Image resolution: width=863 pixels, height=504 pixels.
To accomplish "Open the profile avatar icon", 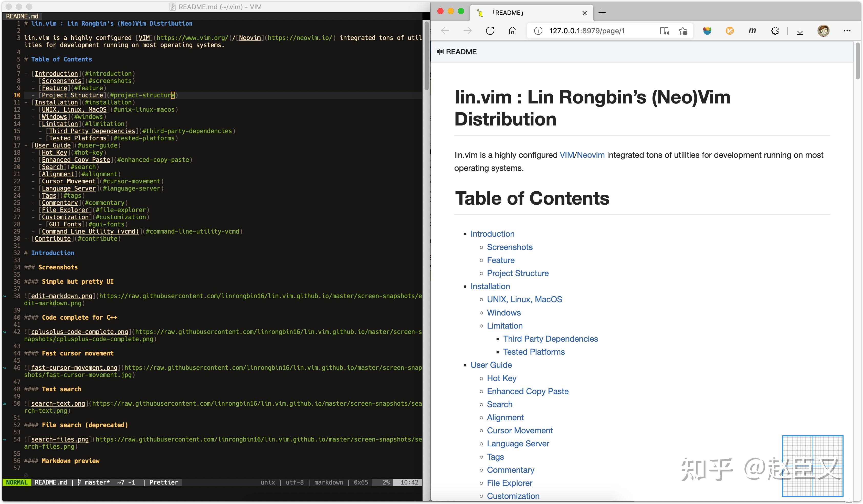I will pos(823,31).
